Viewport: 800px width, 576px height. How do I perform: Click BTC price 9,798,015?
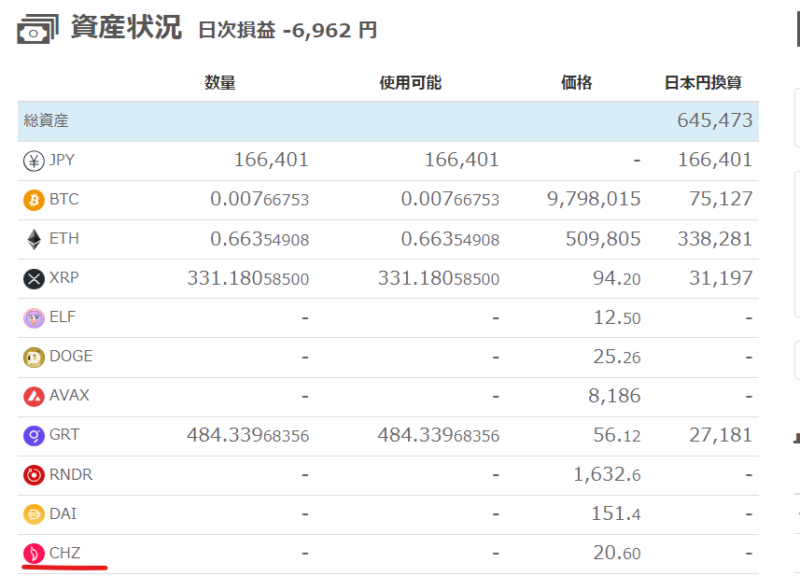pyautogui.click(x=593, y=199)
